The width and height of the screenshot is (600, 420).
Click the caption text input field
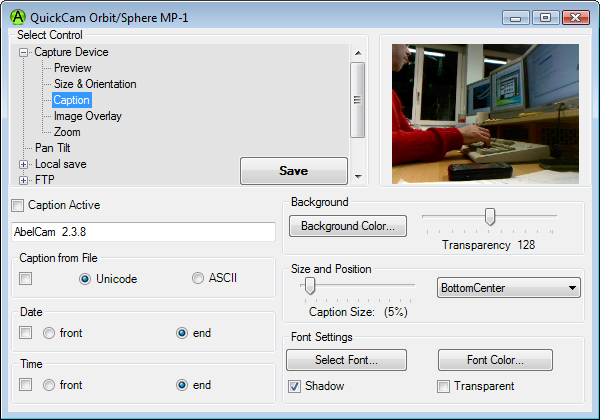(x=142, y=232)
